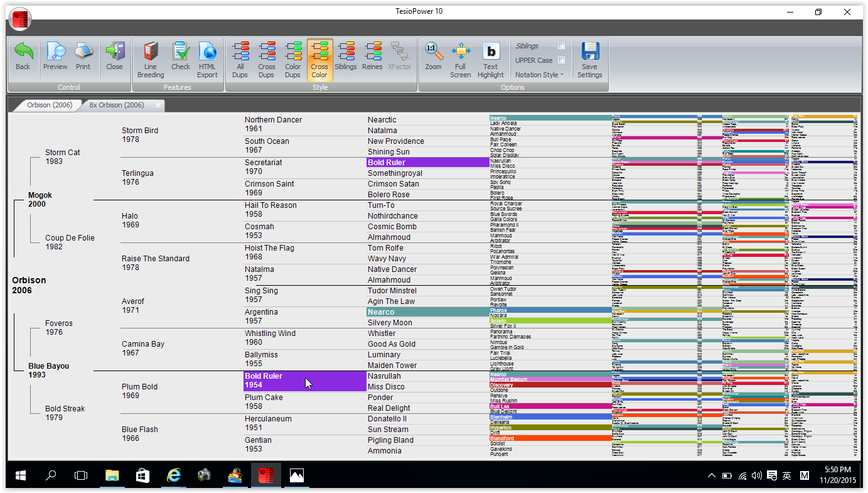Click the TesioPower application logo button
Viewport: 868px width, 493px height.
20,20
